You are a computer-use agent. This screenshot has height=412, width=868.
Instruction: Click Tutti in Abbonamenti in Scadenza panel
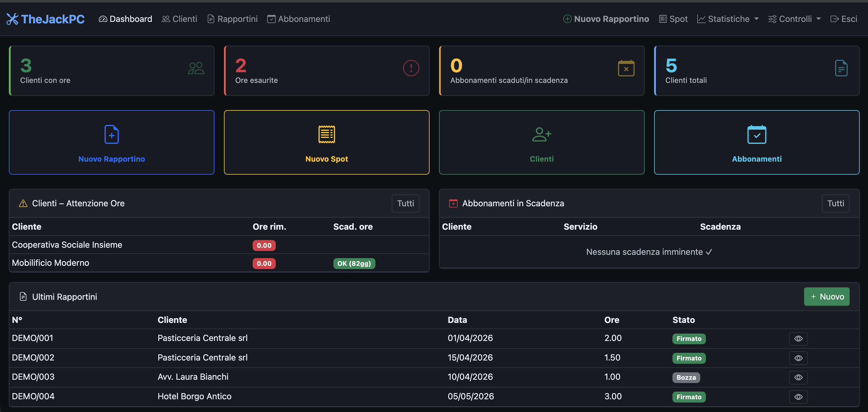pos(836,203)
